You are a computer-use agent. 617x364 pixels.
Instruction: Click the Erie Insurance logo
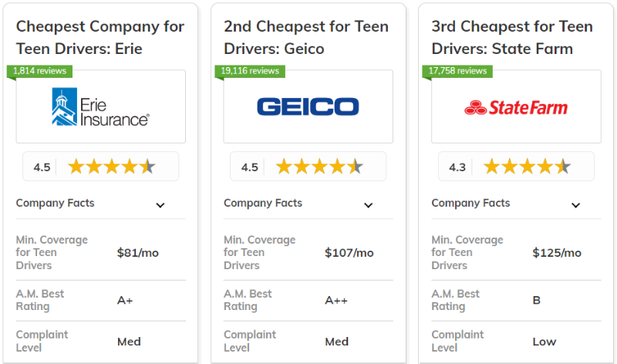point(100,107)
